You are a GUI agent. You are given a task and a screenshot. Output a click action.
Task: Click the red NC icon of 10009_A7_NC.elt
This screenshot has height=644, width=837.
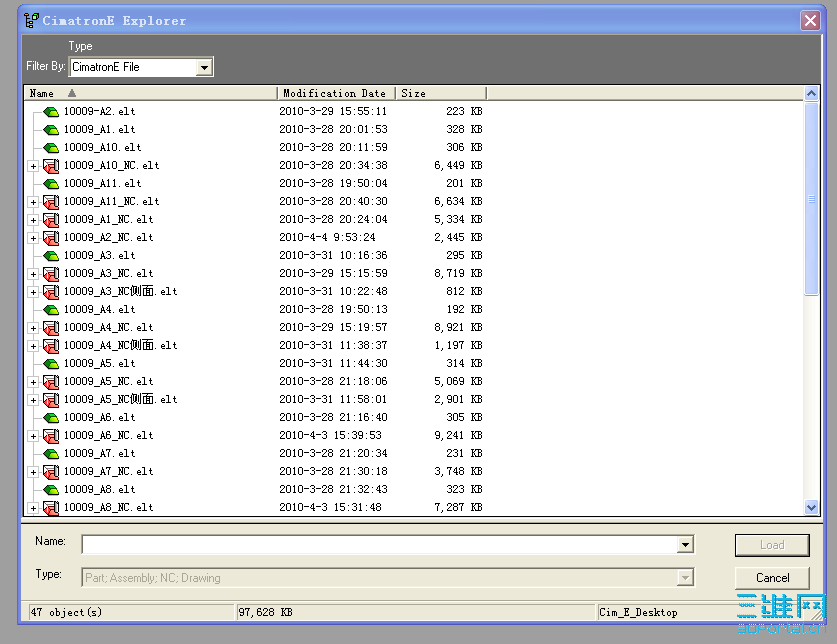[51, 472]
